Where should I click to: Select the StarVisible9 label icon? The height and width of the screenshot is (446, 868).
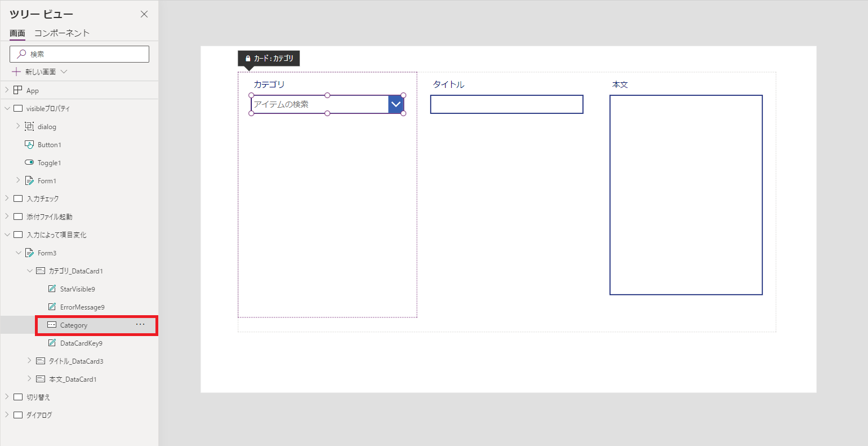click(52, 289)
